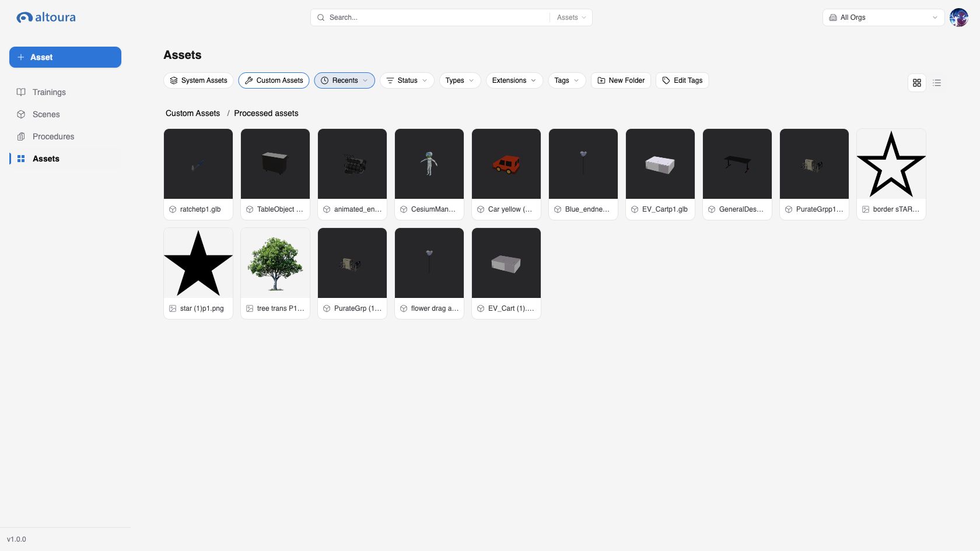Click the Trainings book icon
The width and height of the screenshot is (980, 551).
[x=21, y=92]
